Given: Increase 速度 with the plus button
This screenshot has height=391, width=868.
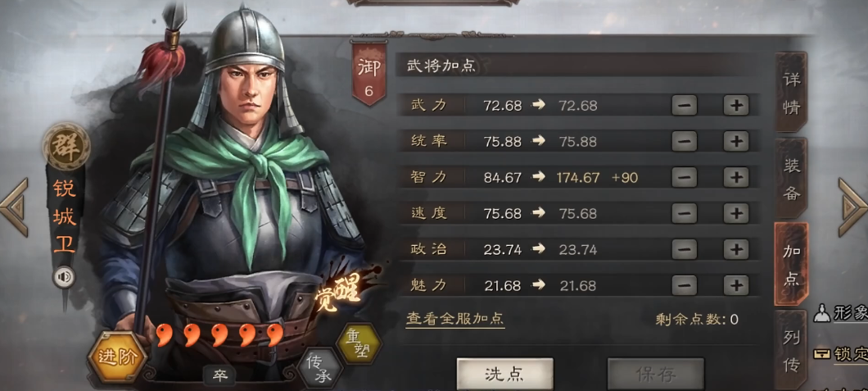Looking at the screenshot, I should pyautogui.click(x=735, y=213).
